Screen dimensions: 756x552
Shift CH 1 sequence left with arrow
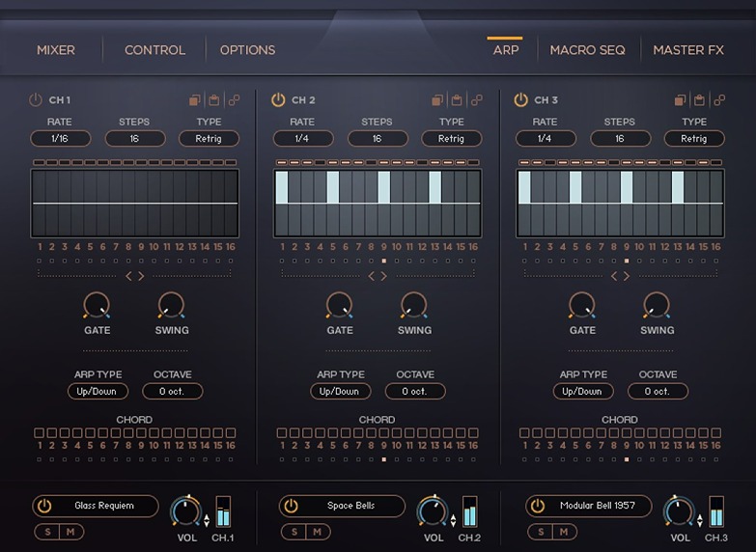pos(128,276)
